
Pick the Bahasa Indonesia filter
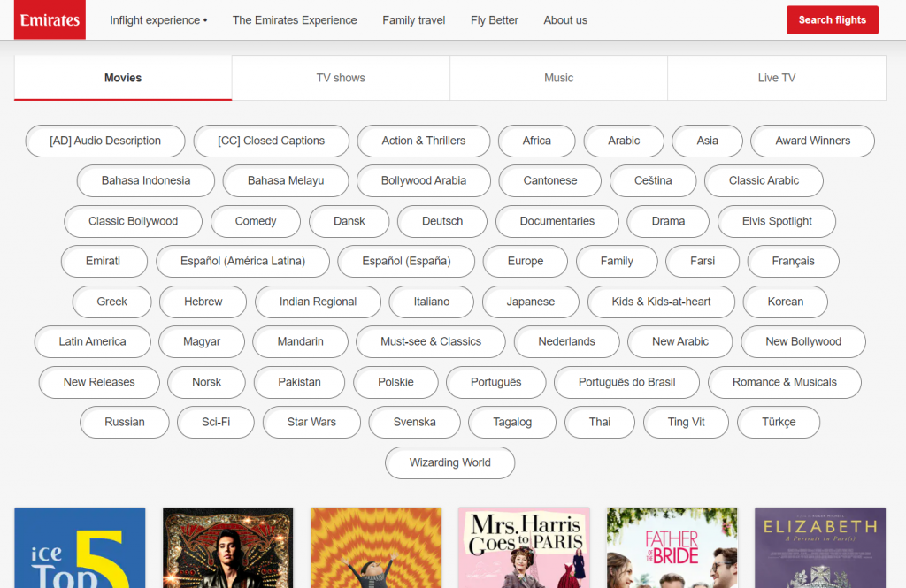tap(146, 180)
